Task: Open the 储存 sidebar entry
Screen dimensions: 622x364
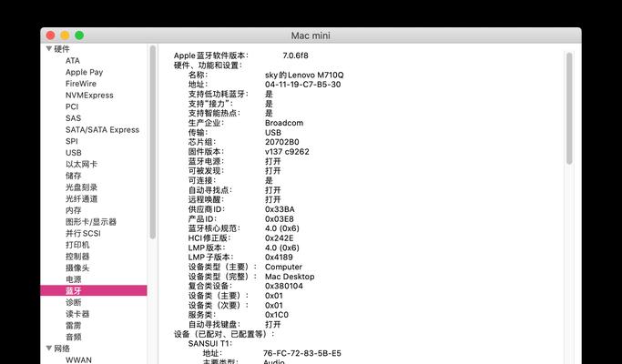Action: click(74, 176)
